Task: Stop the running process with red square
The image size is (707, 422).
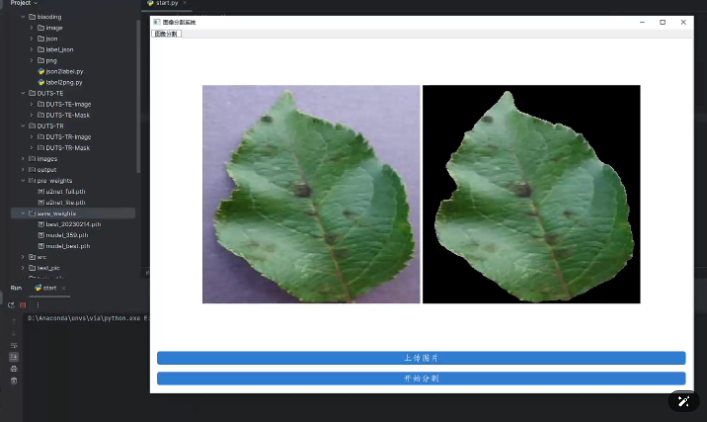Action: (x=23, y=305)
